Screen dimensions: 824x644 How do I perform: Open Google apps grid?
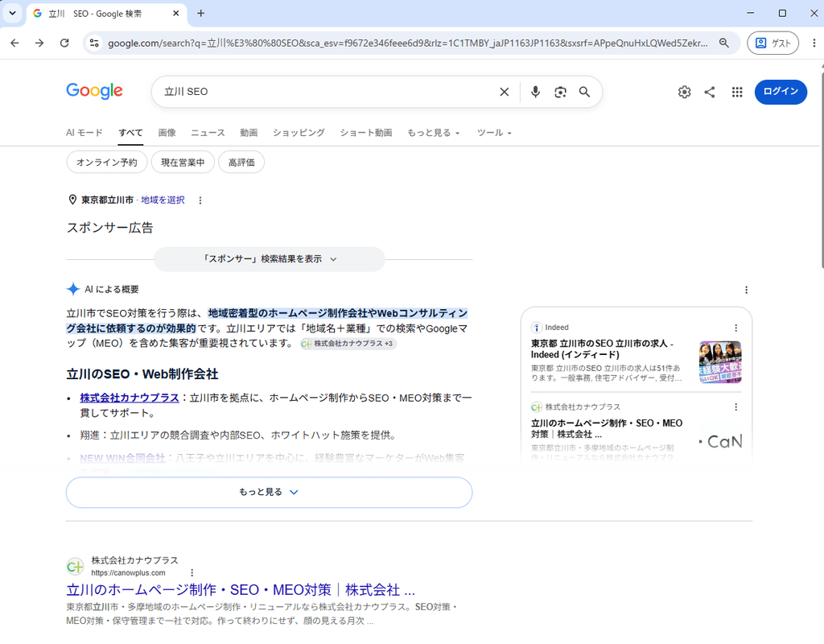[737, 92]
